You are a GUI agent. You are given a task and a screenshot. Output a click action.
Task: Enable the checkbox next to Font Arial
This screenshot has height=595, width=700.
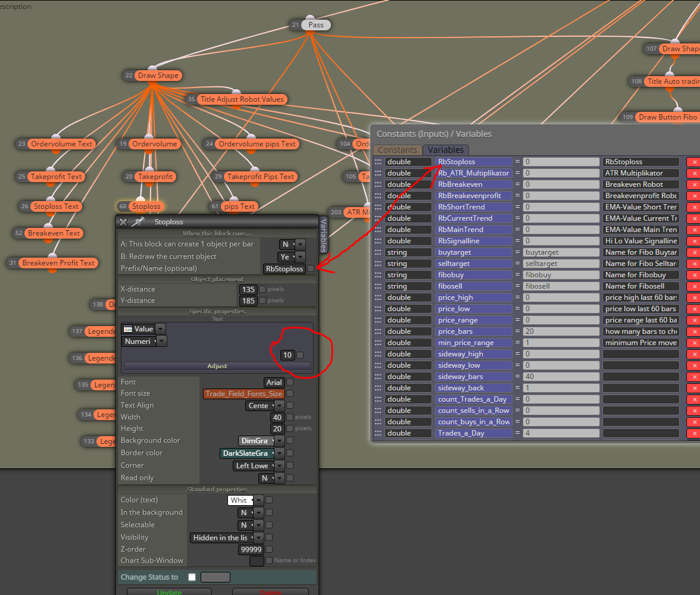(x=290, y=382)
